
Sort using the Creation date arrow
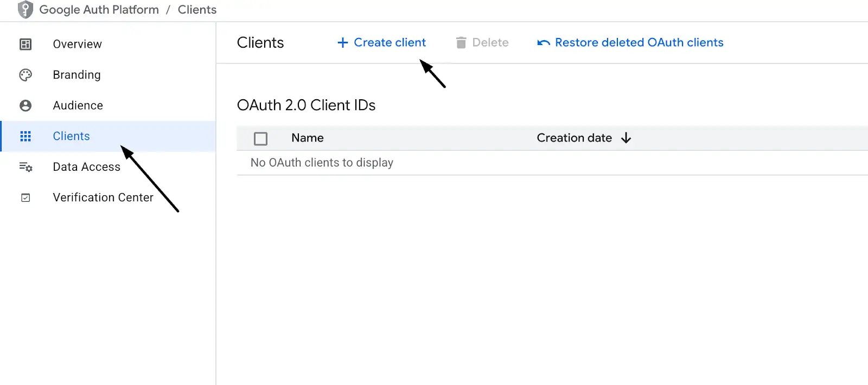pyautogui.click(x=626, y=138)
